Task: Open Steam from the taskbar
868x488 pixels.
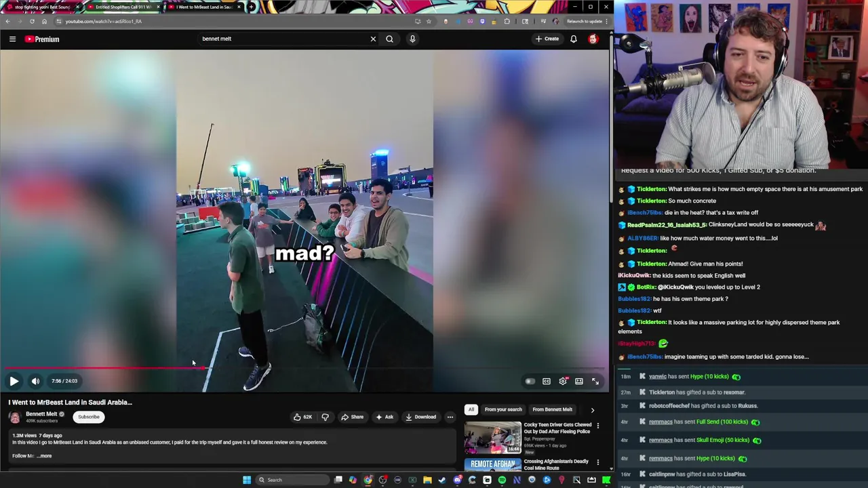Action: [x=442, y=480]
